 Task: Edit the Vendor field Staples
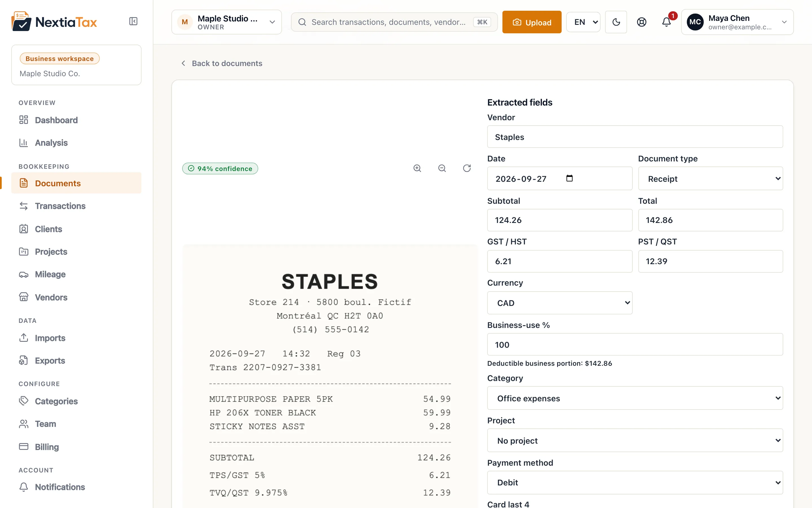[x=635, y=137]
